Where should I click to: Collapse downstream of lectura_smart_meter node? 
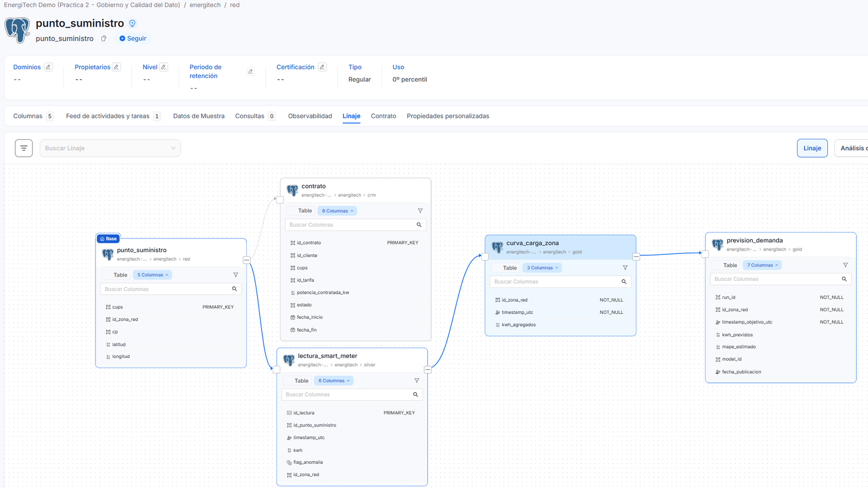[x=427, y=369]
